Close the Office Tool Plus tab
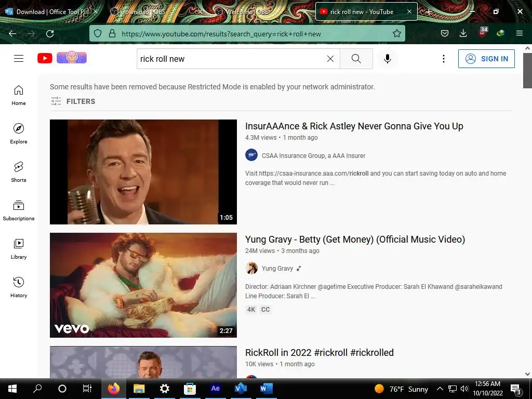Image resolution: width=532 pixels, height=399 pixels. [96, 11]
